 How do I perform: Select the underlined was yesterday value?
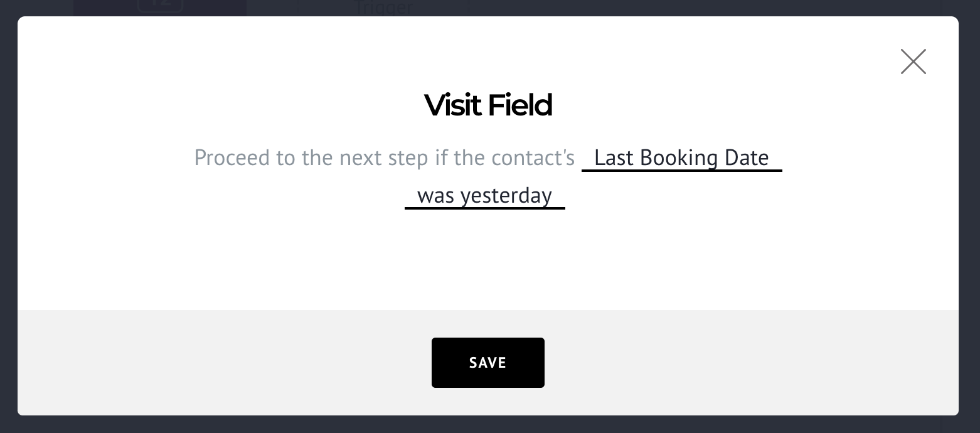[x=484, y=196]
